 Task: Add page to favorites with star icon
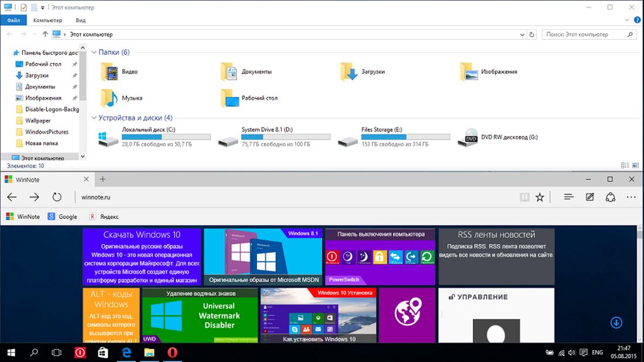(540, 197)
